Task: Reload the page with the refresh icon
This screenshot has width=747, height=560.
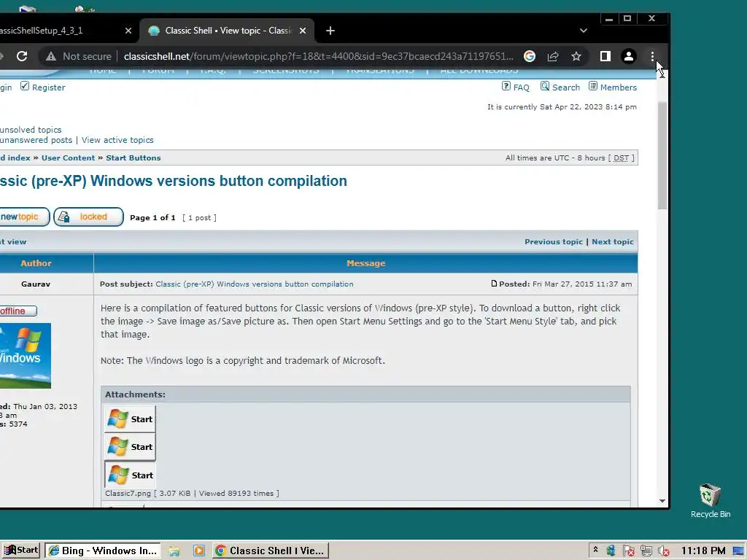Action: pyautogui.click(x=22, y=56)
